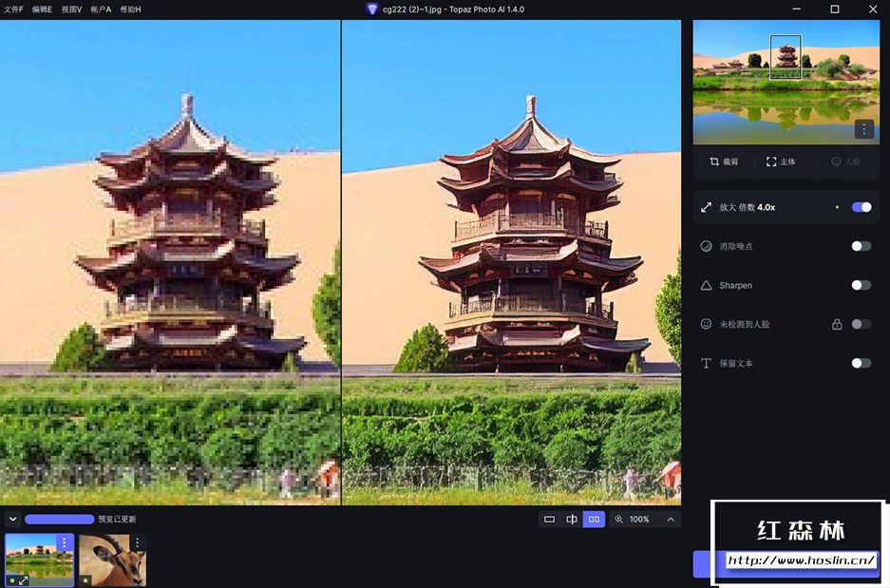
Task: Select the antelope filmstrip thumbnail
Action: pos(112,560)
